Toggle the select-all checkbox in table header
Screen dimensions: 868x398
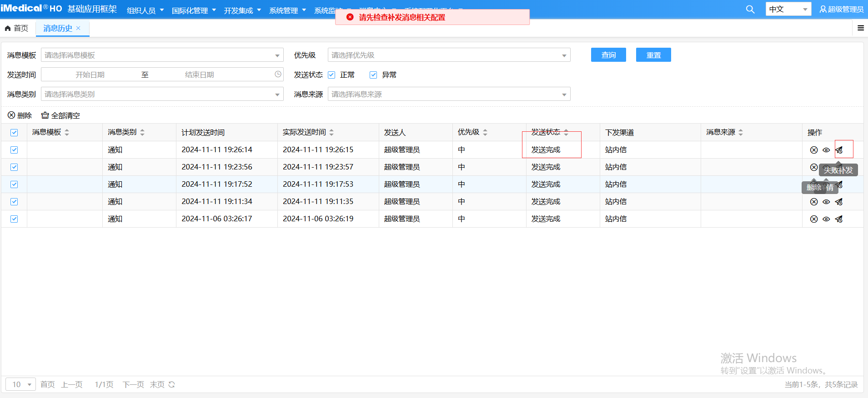[14, 133]
